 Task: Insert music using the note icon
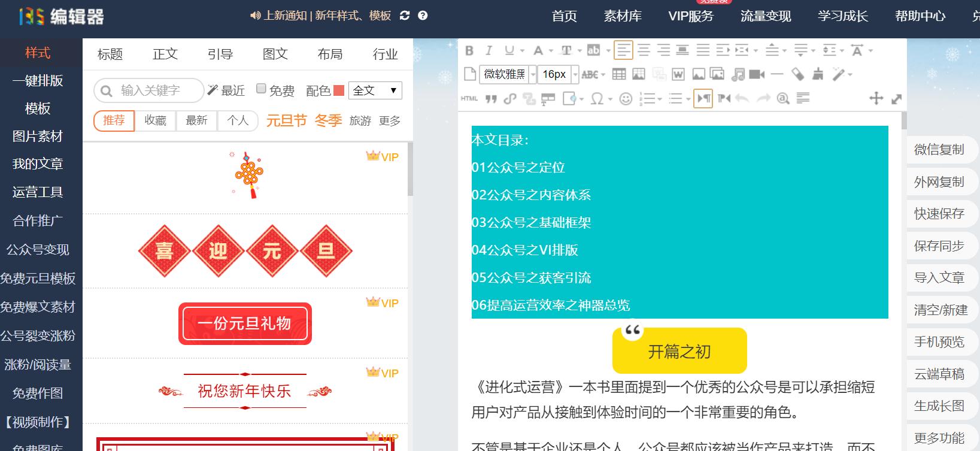pyautogui.click(x=738, y=74)
